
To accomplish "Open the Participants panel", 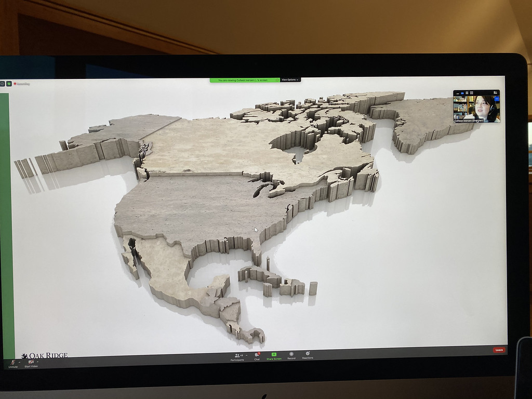I will 237,357.
